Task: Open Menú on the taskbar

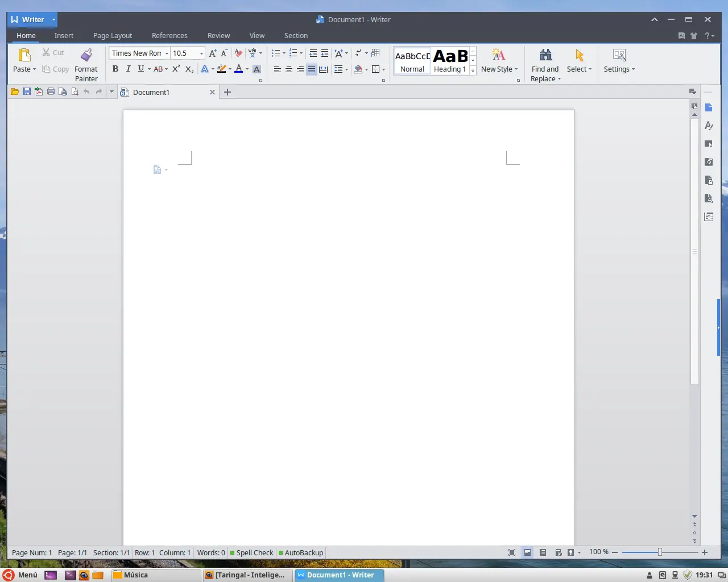Action: pos(20,575)
